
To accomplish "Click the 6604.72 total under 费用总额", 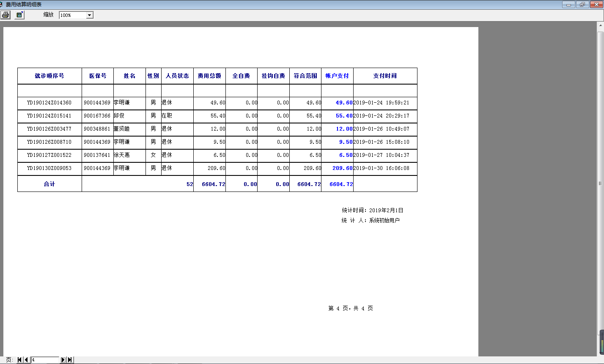I will 214,184.
